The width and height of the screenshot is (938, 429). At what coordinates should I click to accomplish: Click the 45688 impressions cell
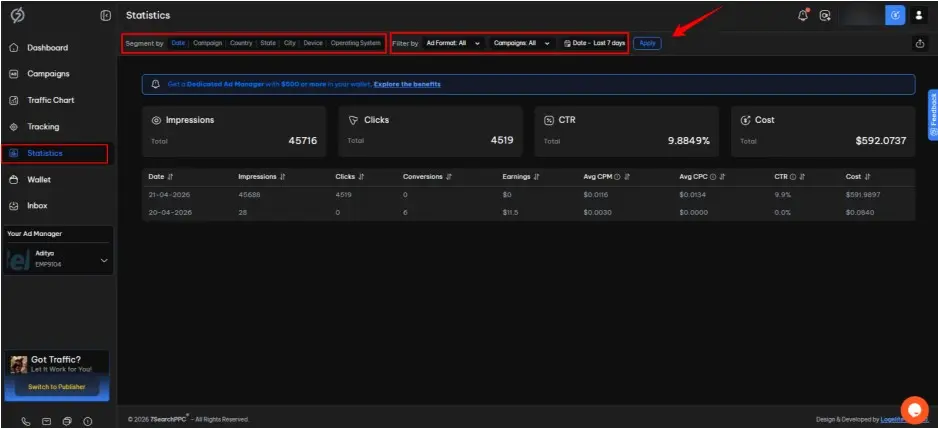pos(249,195)
